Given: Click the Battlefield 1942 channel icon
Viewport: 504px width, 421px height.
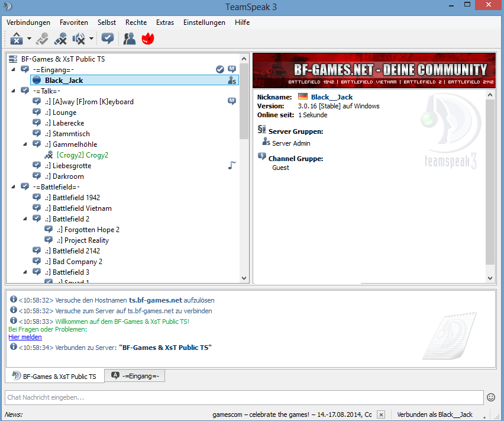Looking at the screenshot, I should click(x=37, y=197).
